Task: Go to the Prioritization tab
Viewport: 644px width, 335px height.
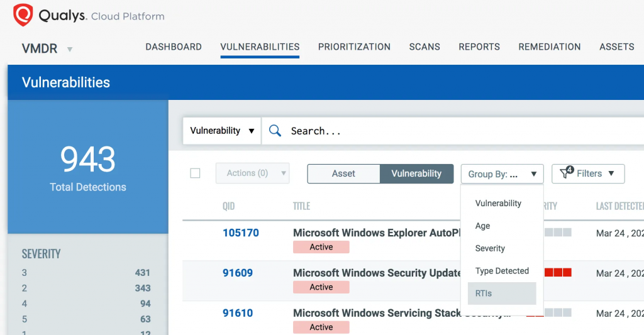Action: [x=354, y=47]
